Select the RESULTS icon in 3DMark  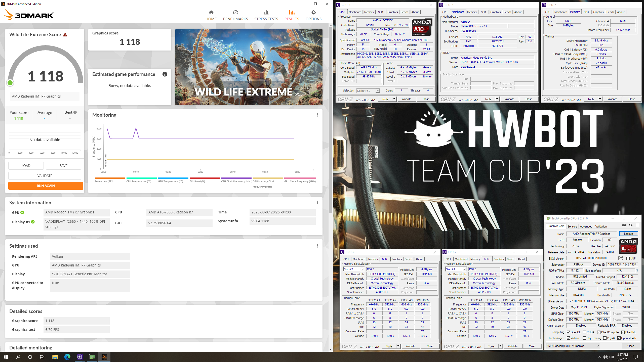[292, 12]
